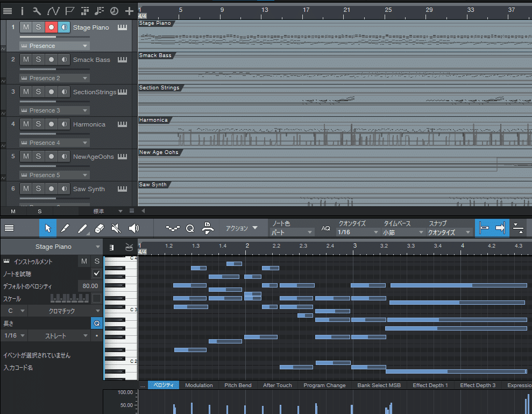The image size is (532, 414).
Task: Select the arrow selection tool in the editor
Action: coord(48,228)
